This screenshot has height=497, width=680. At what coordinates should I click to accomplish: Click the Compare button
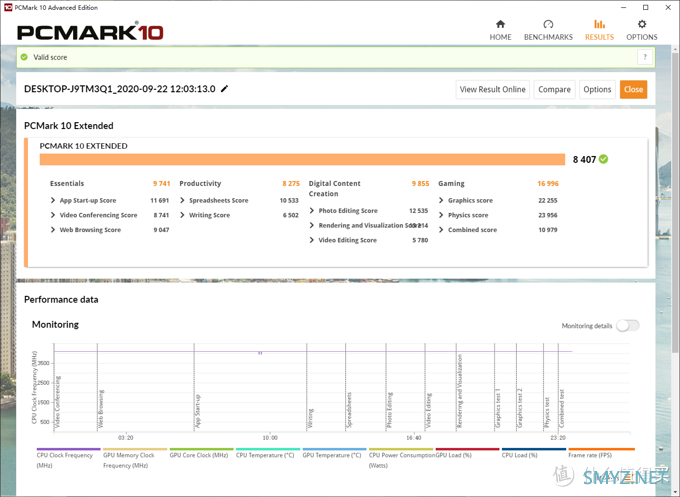554,89
